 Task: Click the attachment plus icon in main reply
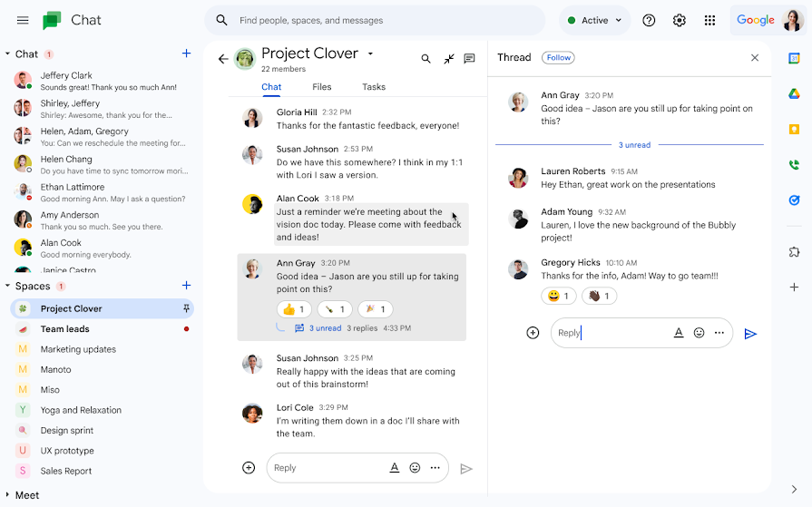click(249, 468)
